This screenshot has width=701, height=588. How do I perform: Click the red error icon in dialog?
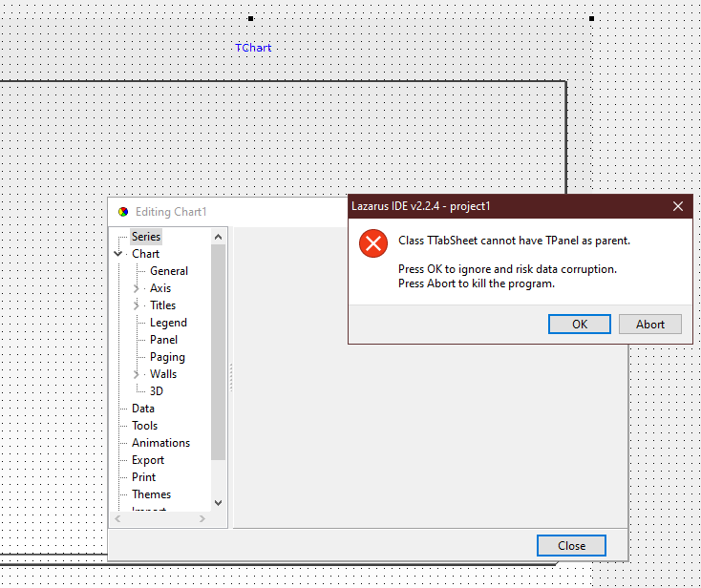(373, 243)
